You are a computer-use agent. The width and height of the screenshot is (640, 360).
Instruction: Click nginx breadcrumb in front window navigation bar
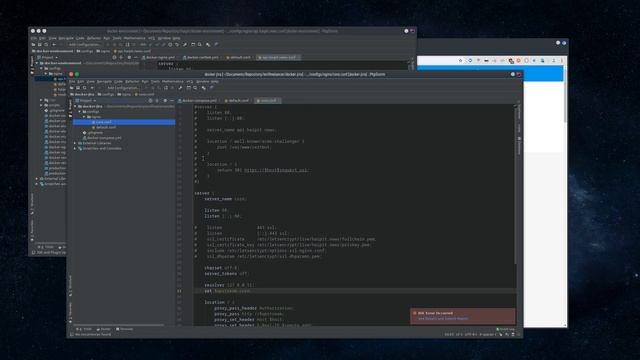pyautogui.click(x=124, y=94)
